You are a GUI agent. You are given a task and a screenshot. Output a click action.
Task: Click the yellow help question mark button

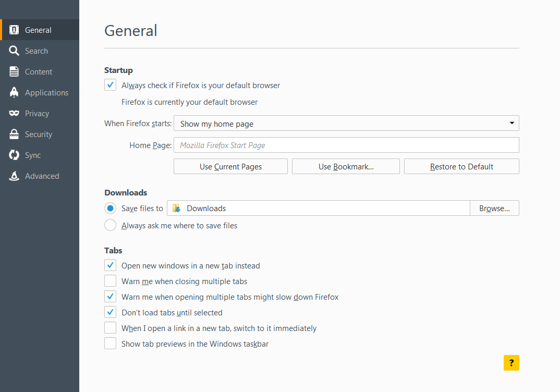click(511, 363)
